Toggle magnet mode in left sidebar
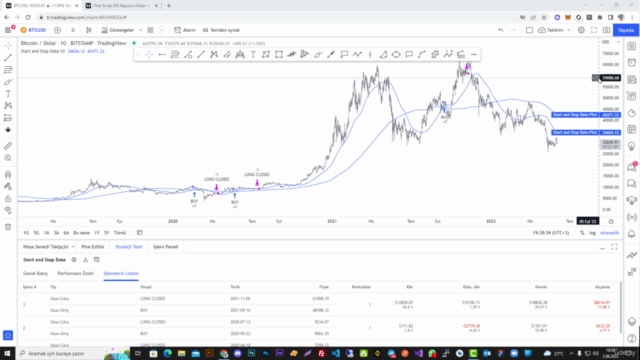 8,174
